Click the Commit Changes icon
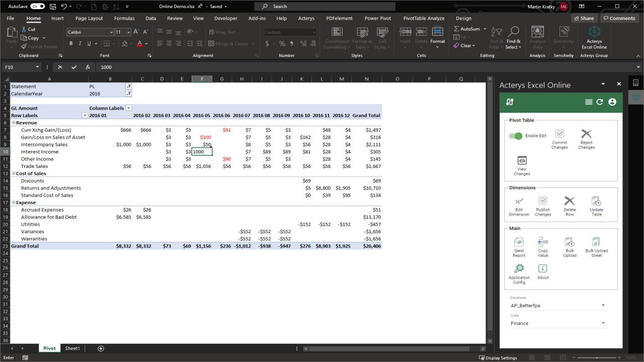644x362 pixels. click(559, 134)
